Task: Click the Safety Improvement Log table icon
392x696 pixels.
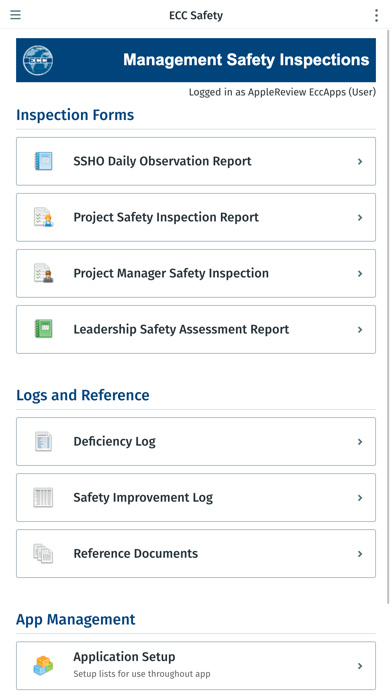Action: click(x=44, y=497)
